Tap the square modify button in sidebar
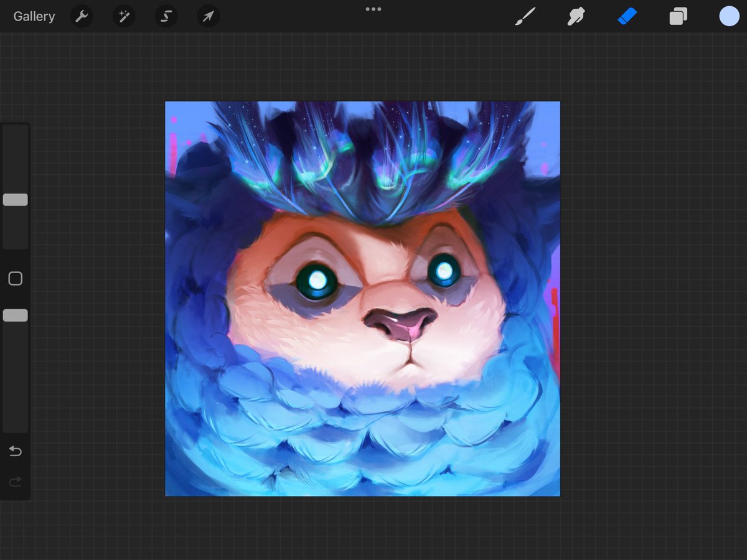Screen dimensions: 747x560 [16, 279]
